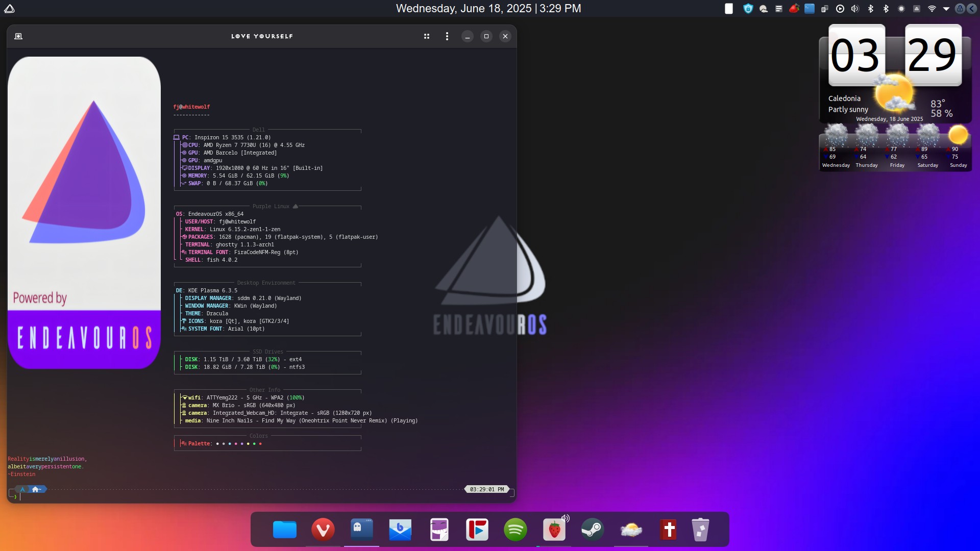Image resolution: width=980 pixels, height=551 pixels.
Task: Toggle the Wi-Fi network tray icon
Action: 932,9
